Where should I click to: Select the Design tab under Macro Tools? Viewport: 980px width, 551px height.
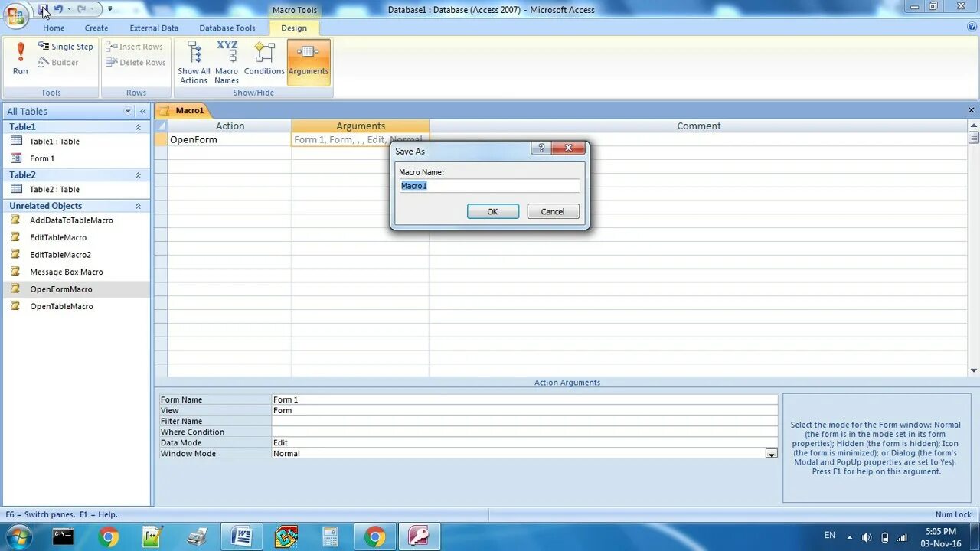click(x=294, y=28)
